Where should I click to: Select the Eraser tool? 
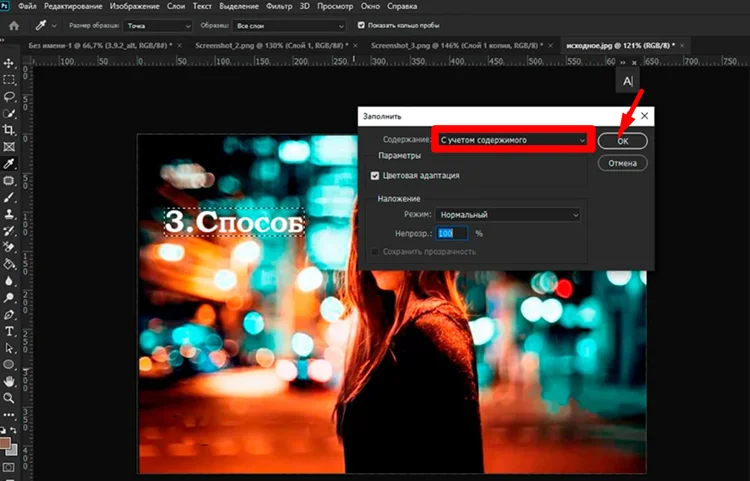click(9, 247)
